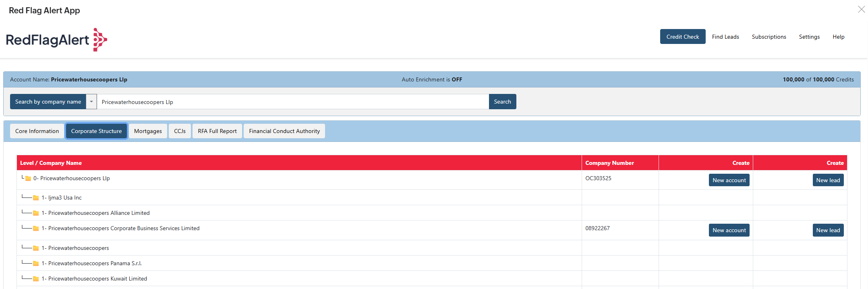Open Help in top navigation

[x=839, y=37]
